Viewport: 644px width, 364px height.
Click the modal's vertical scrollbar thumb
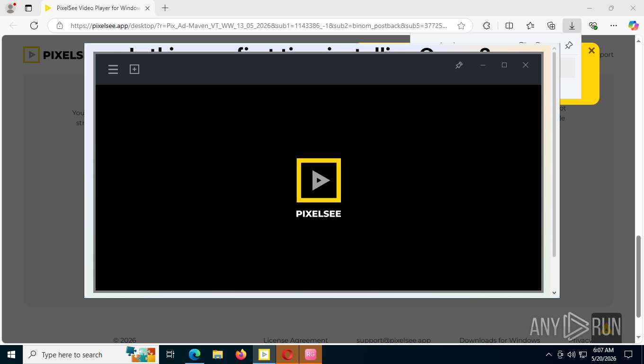(555, 155)
